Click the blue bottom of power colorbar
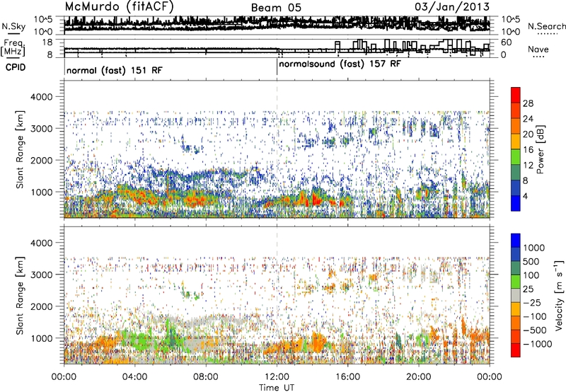 [516, 203]
